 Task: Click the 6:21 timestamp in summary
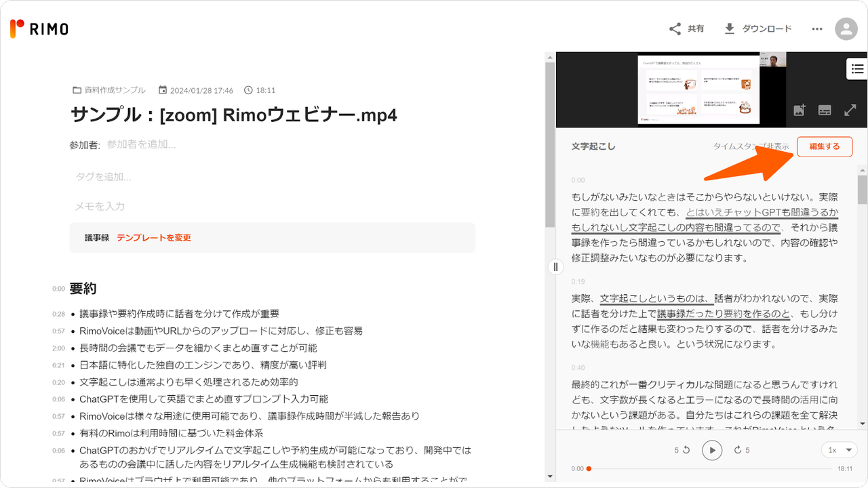(x=58, y=365)
